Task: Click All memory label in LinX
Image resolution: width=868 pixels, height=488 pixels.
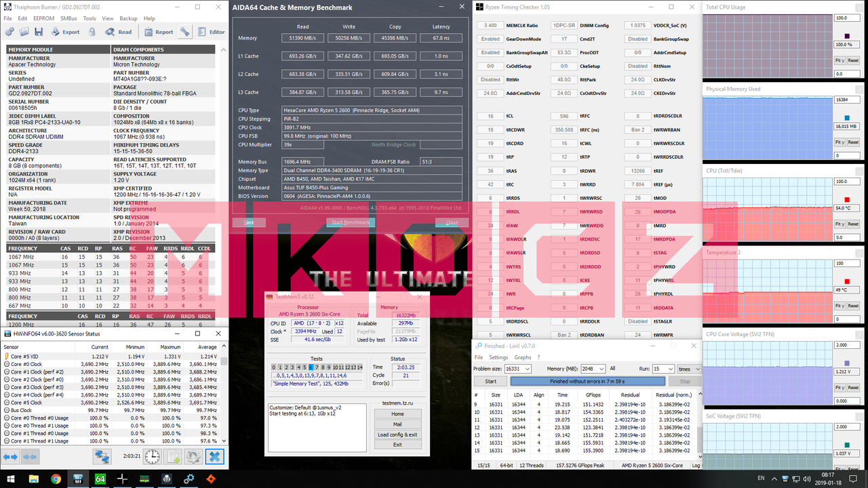Action: tap(612, 369)
